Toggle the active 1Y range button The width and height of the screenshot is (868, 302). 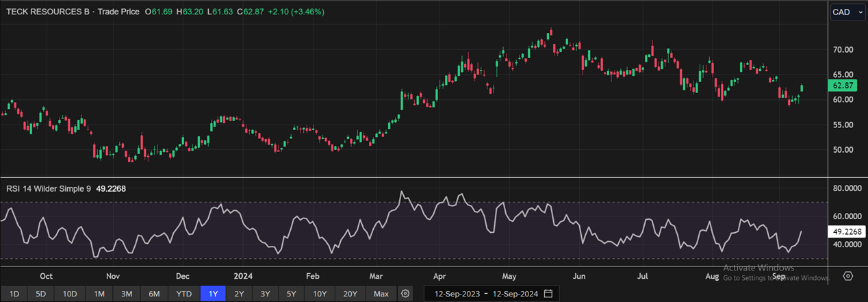(213, 294)
